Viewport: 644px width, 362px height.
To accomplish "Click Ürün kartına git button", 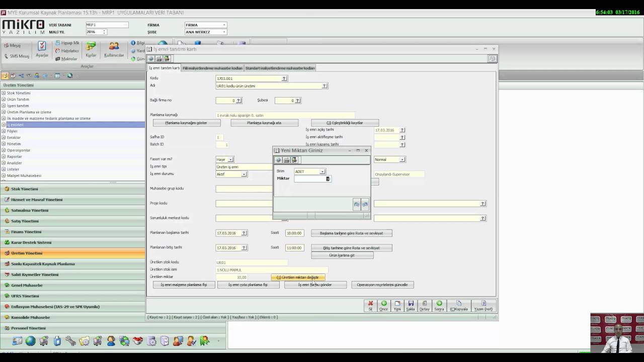I will [x=342, y=255].
